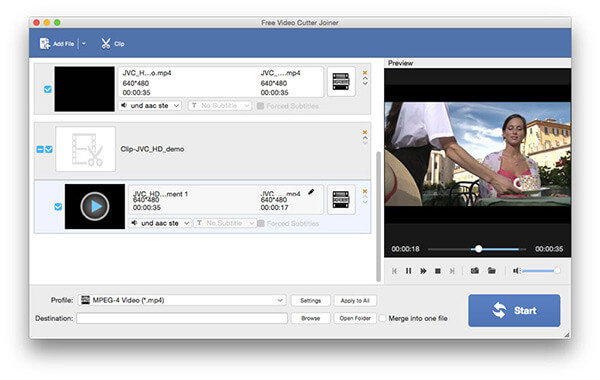Move the first JVC file down in the list

pos(365,83)
